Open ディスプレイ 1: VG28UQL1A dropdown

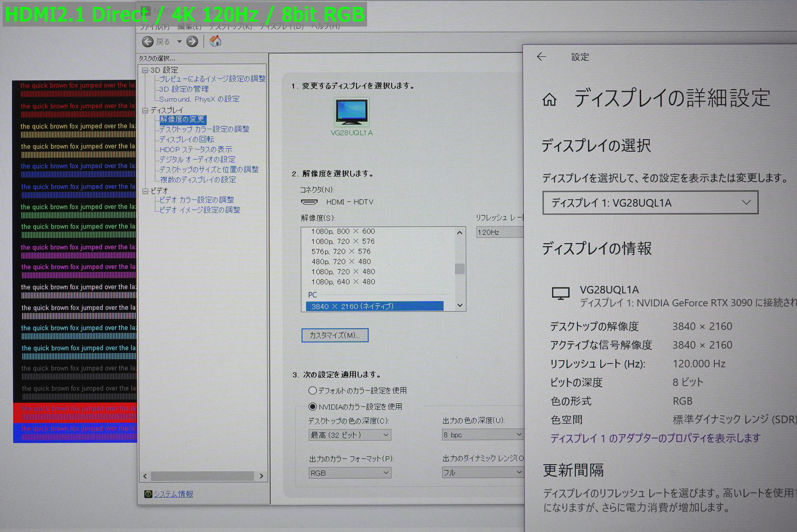(650, 203)
